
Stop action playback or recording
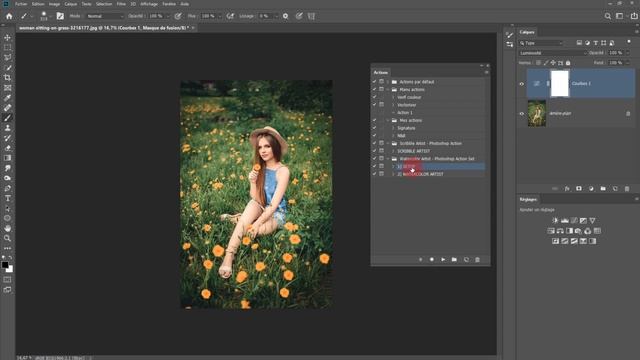420,259
